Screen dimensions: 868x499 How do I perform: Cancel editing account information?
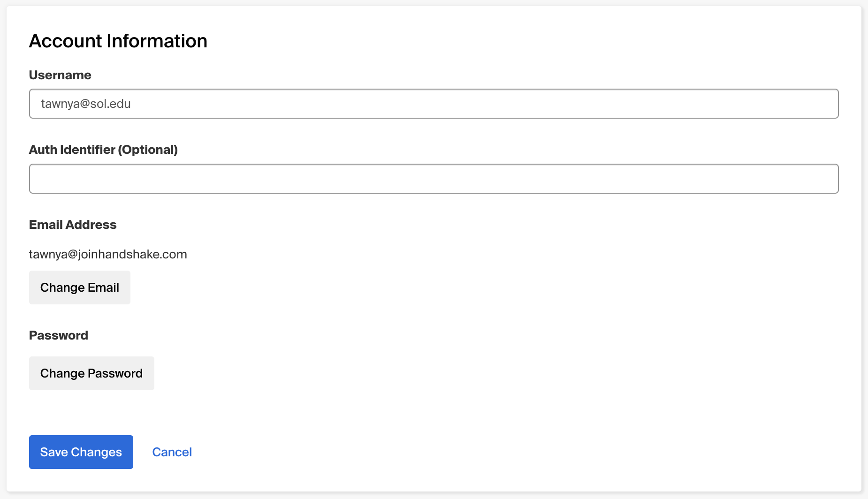[x=172, y=452]
